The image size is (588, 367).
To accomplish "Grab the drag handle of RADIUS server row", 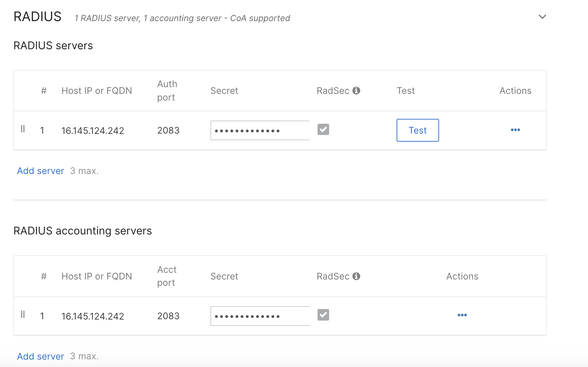I will 23,129.
